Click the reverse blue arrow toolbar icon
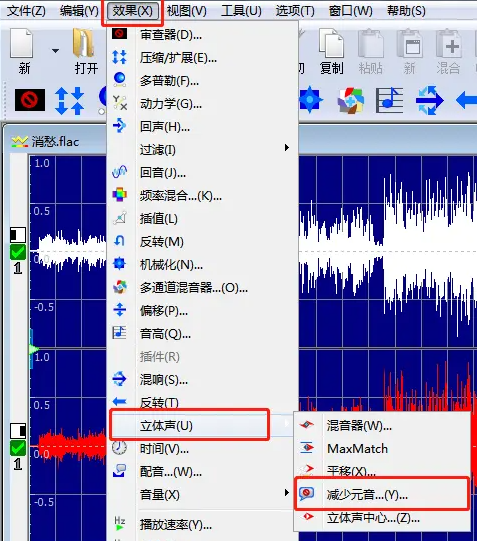The image size is (477, 541). coord(466,100)
